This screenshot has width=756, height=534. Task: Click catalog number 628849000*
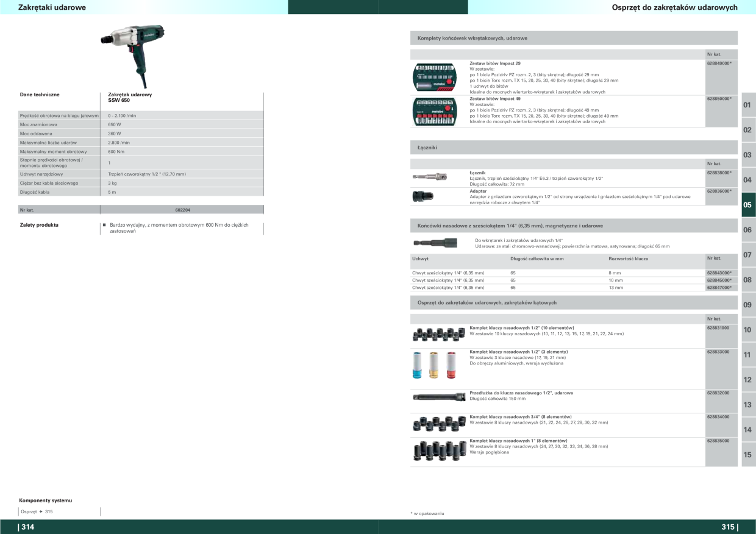719,63
